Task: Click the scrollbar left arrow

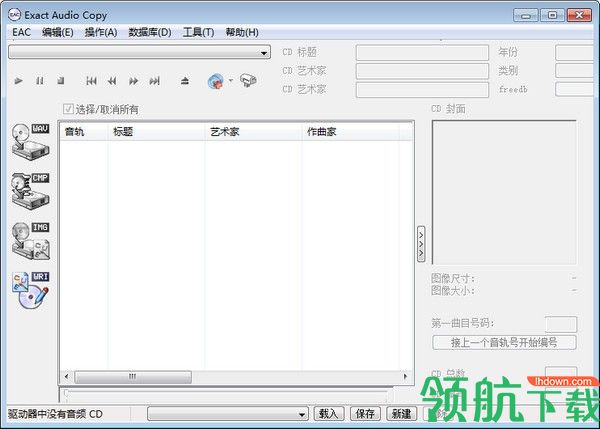Action: coord(67,377)
